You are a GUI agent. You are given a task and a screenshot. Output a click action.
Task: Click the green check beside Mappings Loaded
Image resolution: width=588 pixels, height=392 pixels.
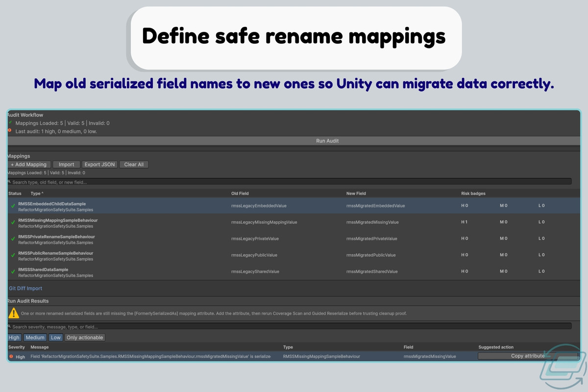pyautogui.click(x=10, y=122)
